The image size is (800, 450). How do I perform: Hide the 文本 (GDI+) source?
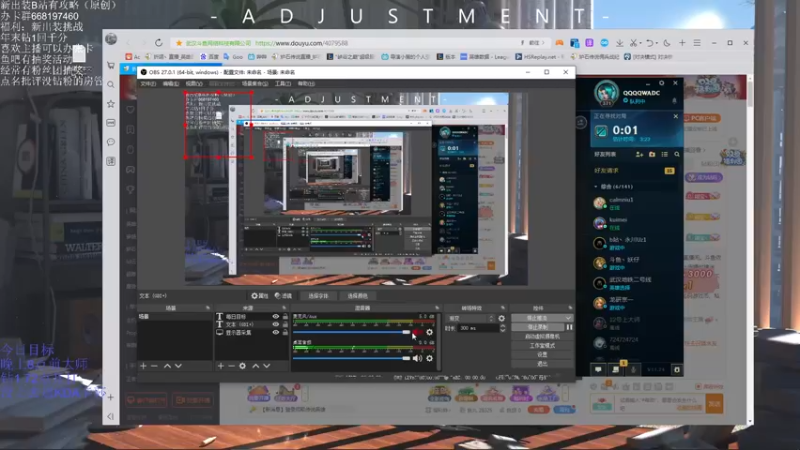point(276,324)
